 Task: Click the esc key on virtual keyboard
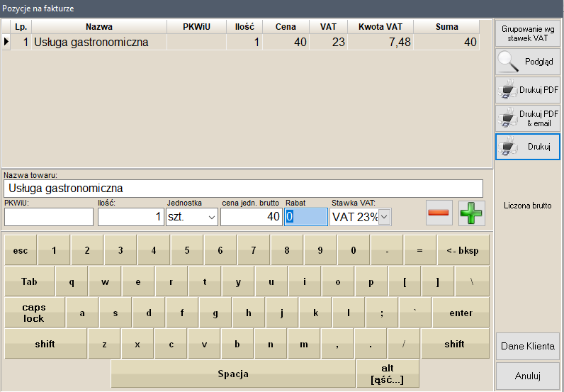point(21,250)
